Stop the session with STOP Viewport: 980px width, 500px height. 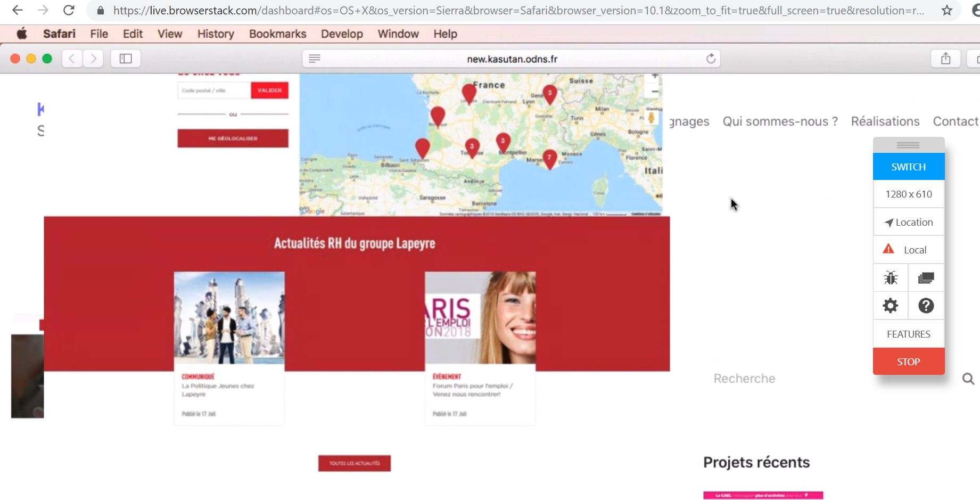pyautogui.click(x=909, y=362)
